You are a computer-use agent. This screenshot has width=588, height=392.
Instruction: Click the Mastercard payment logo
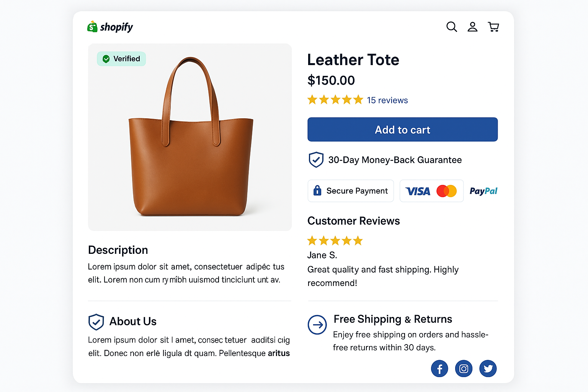[x=447, y=191]
